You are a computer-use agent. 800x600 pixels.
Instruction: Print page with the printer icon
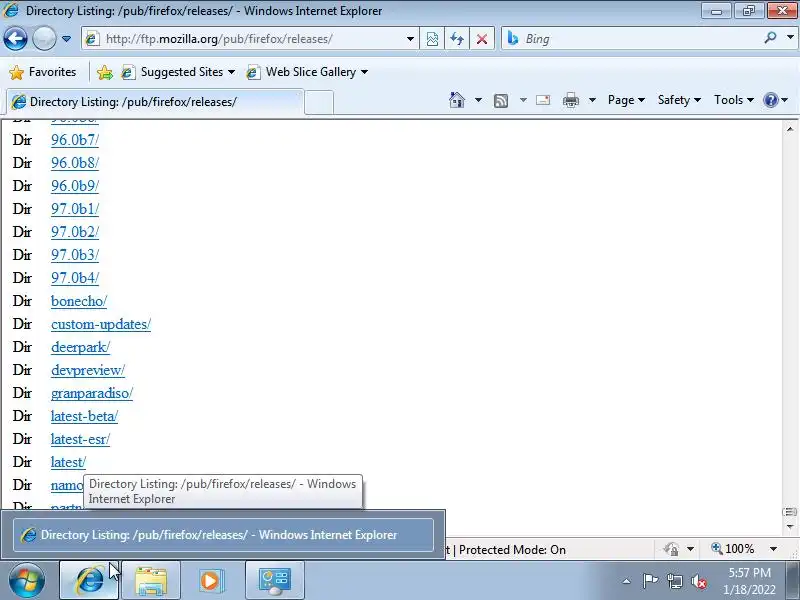tap(571, 100)
